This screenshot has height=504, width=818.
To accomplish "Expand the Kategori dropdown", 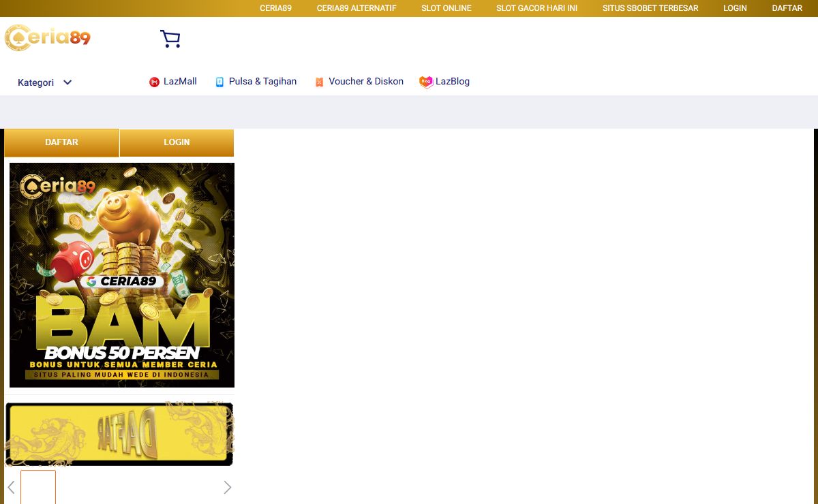I will pos(36,82).
